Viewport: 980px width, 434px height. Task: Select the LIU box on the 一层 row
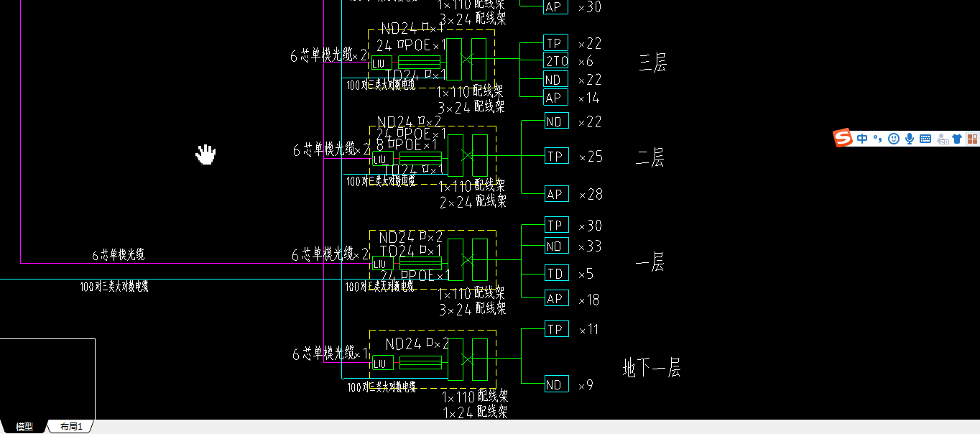382,264
